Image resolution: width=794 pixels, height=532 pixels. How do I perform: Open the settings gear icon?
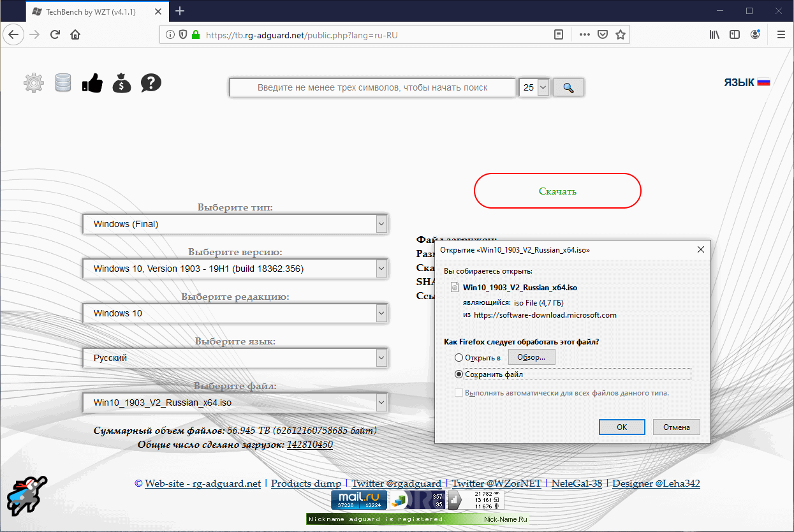(33, 82)
